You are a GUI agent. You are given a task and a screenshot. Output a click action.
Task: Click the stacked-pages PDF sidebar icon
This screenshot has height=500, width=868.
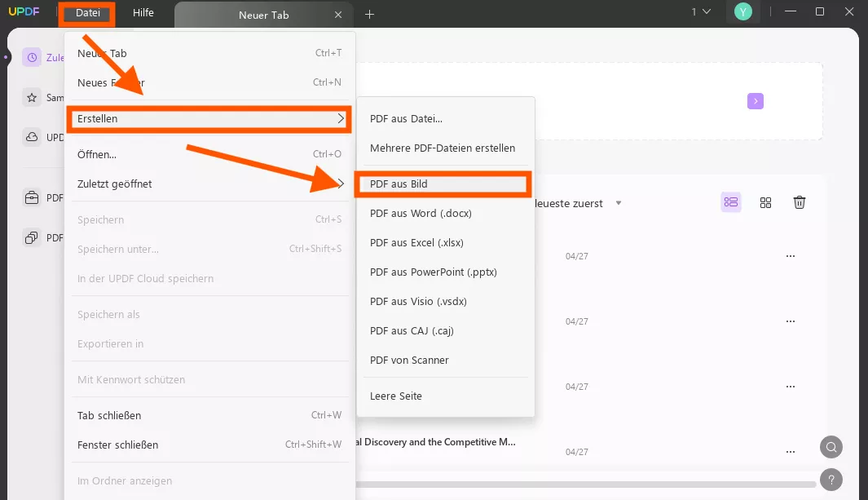pyautogui.click(x=32, y=237)
